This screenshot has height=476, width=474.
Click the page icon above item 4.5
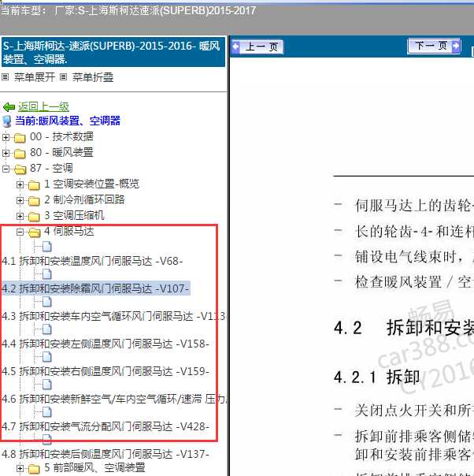46,357
